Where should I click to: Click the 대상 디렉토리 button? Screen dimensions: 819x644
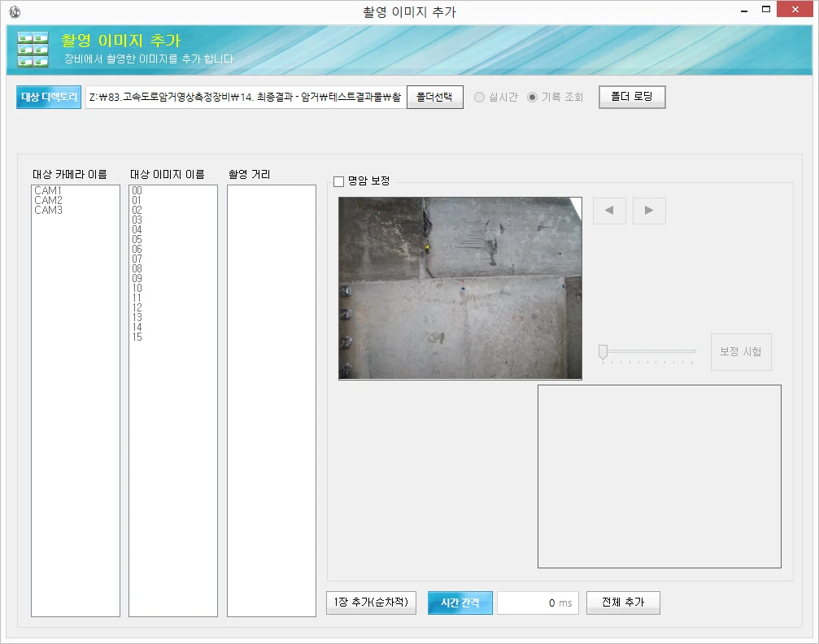(x=49, y=97)
